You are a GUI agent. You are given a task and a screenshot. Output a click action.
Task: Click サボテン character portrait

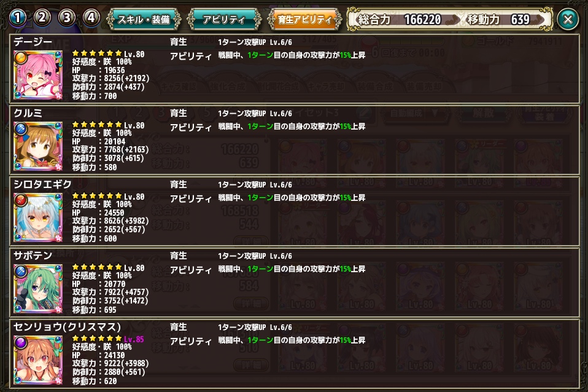click(38, 289)
